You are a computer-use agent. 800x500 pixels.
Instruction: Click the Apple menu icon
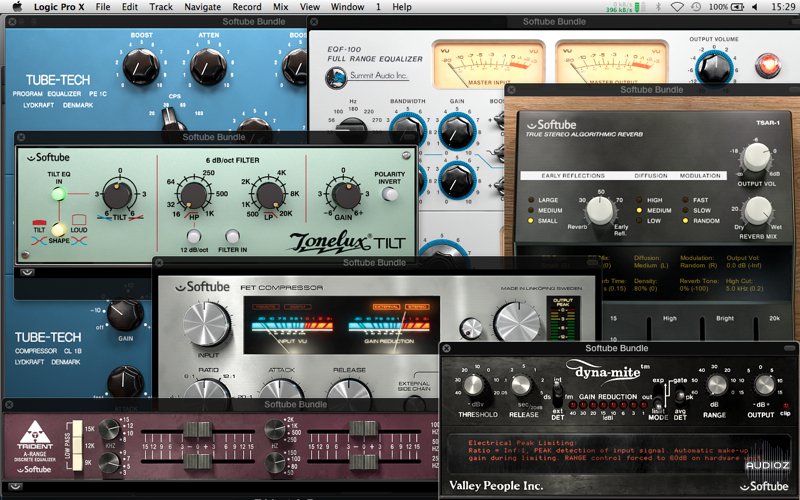(17, 7)
